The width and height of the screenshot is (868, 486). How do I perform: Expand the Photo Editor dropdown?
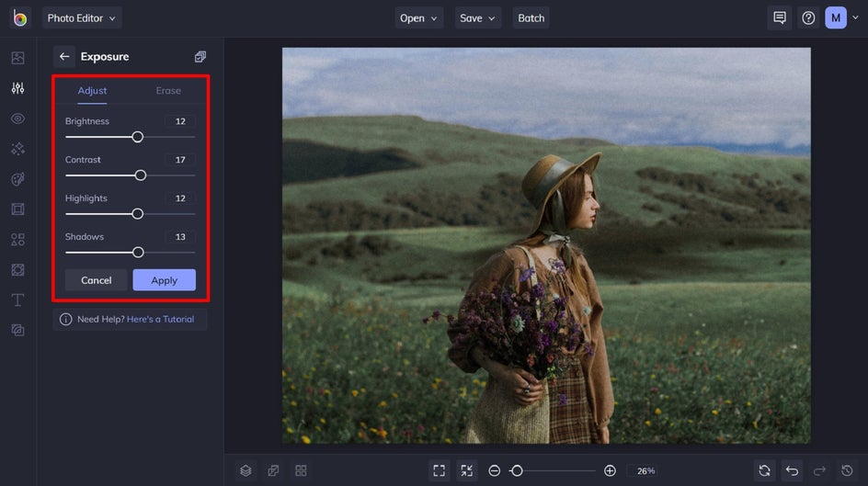click(x=82, y=17)
